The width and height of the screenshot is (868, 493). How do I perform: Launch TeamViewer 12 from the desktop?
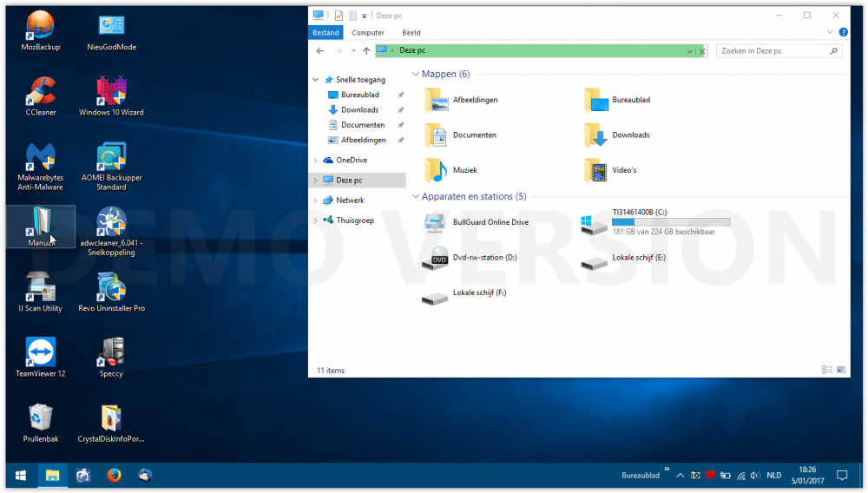[41, 352]
